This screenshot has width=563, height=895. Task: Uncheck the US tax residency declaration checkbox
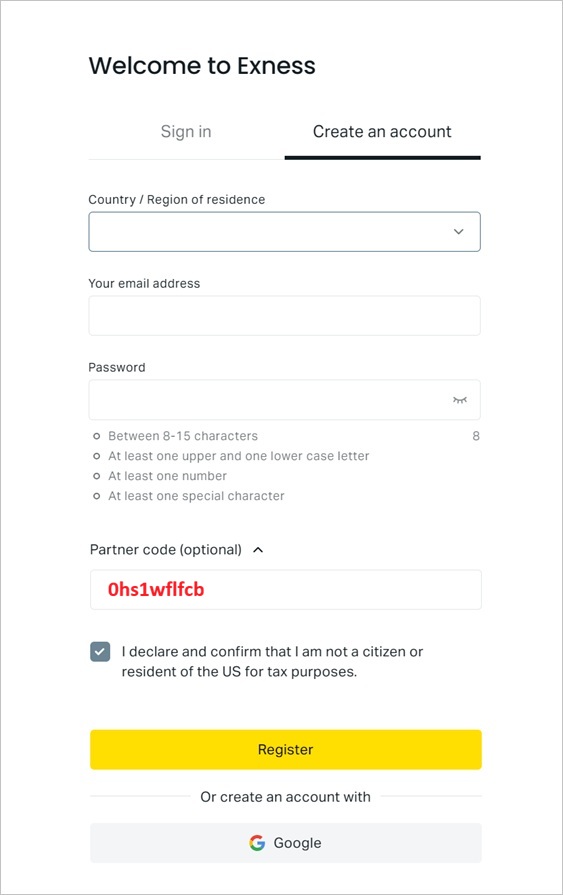(x=100, y=651)
